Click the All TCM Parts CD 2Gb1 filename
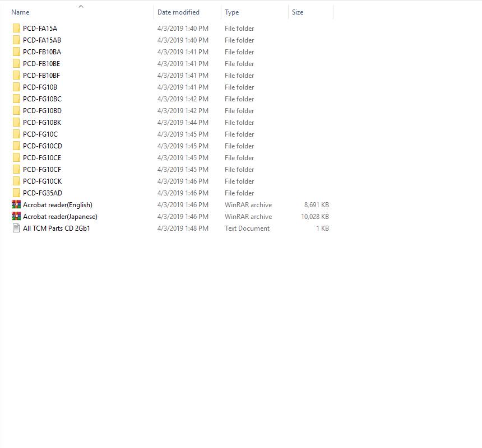Screen dimensions: 482x448 coord(56,228)
